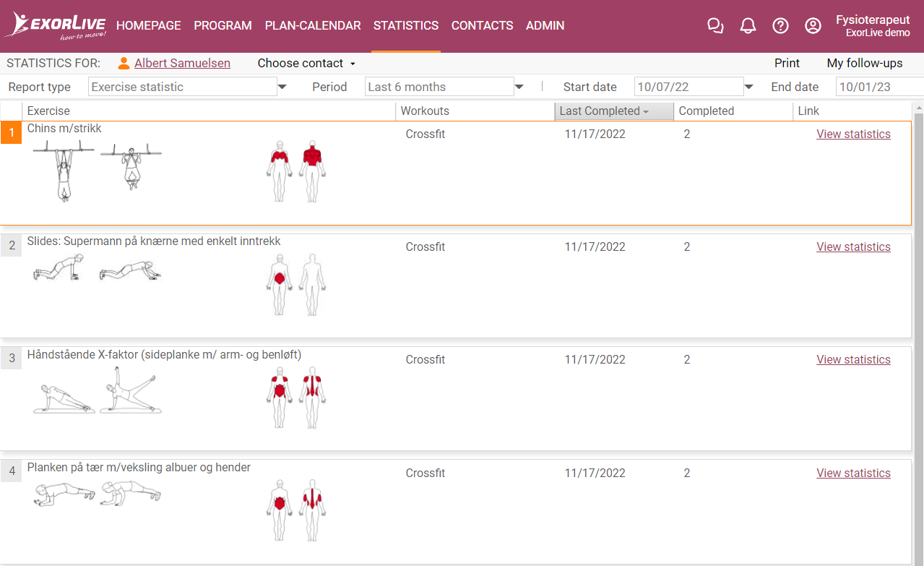
Task: Click the Fysioterapeut ExorLive demo account name
Action: tap(873, 26)
